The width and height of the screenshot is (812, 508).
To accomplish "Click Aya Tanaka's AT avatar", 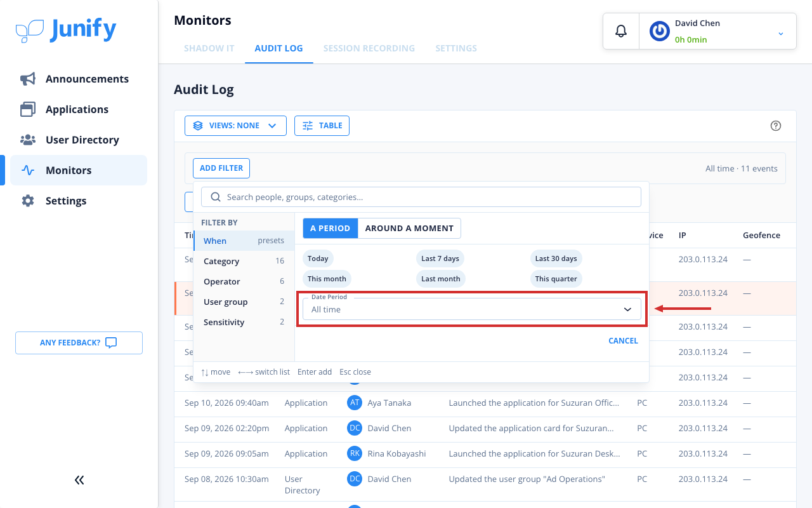I will click(355, 403).
